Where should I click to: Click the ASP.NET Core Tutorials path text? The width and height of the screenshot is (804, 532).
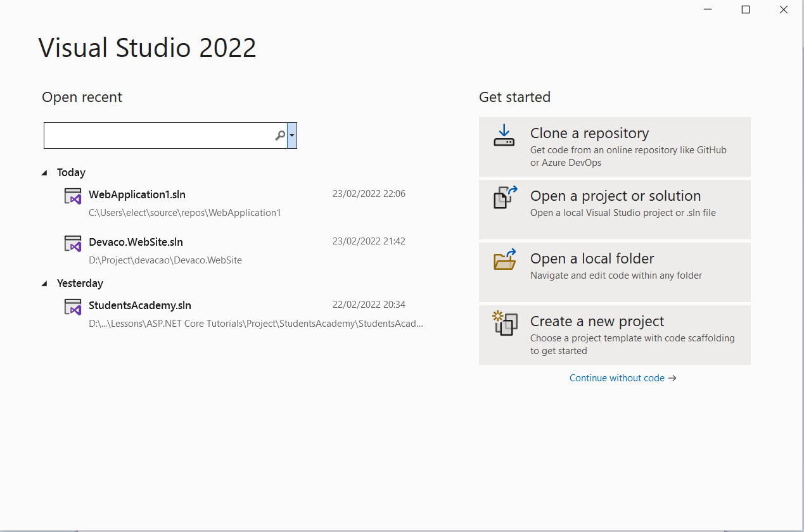pos(256,324)
